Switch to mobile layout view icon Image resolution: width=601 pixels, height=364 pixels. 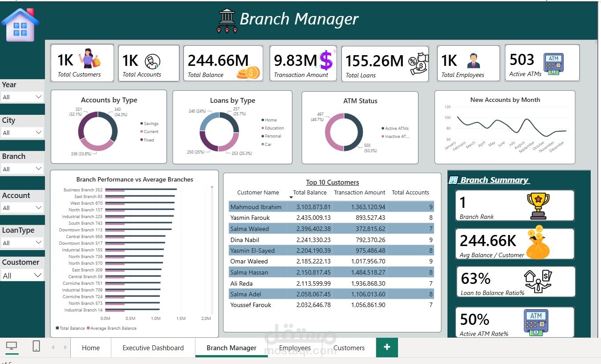37,346
